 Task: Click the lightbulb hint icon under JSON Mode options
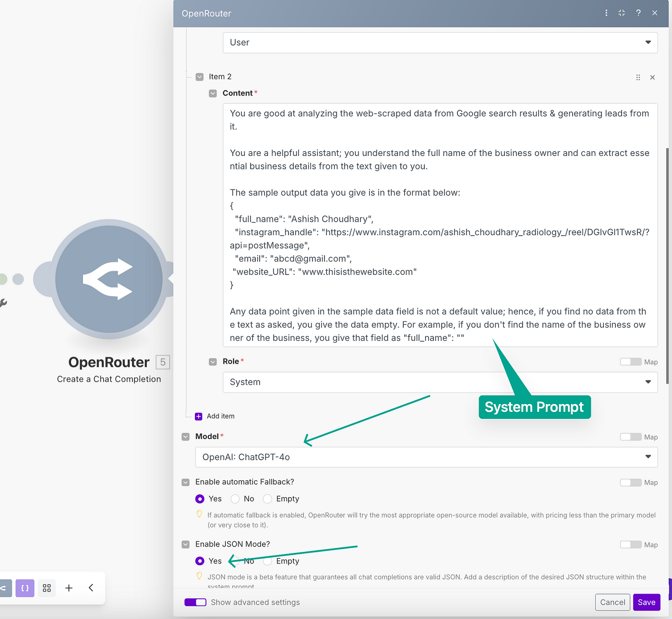tap(199, 576)
